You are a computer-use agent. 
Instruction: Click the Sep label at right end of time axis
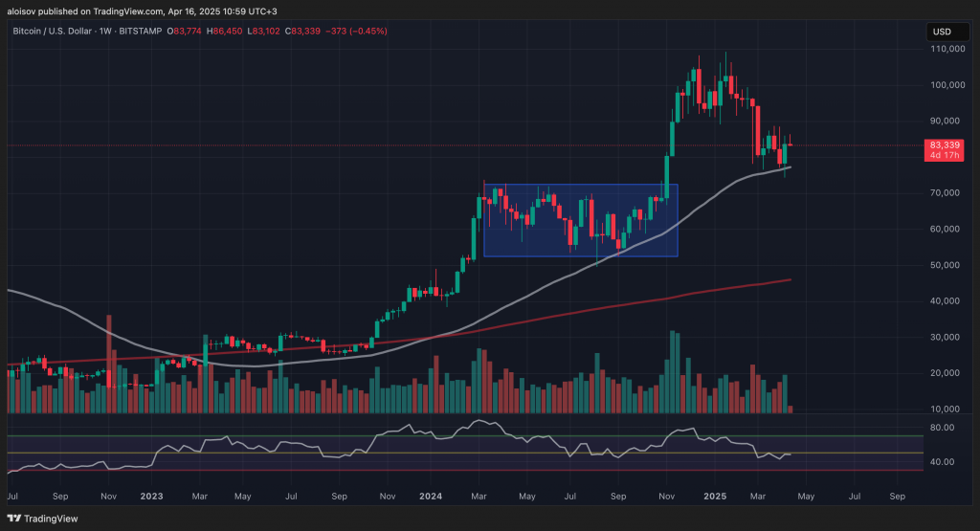pos(898,497)
